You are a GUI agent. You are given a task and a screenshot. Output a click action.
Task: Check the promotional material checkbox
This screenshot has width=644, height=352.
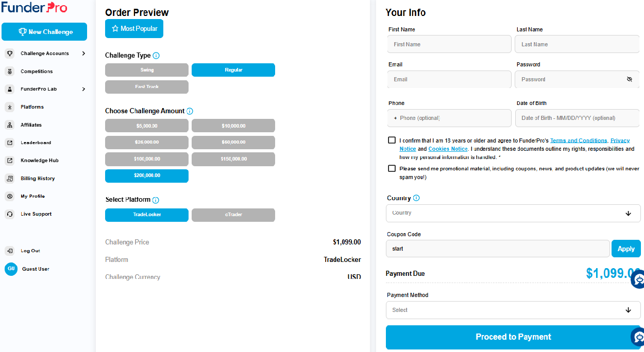(392, 168)
